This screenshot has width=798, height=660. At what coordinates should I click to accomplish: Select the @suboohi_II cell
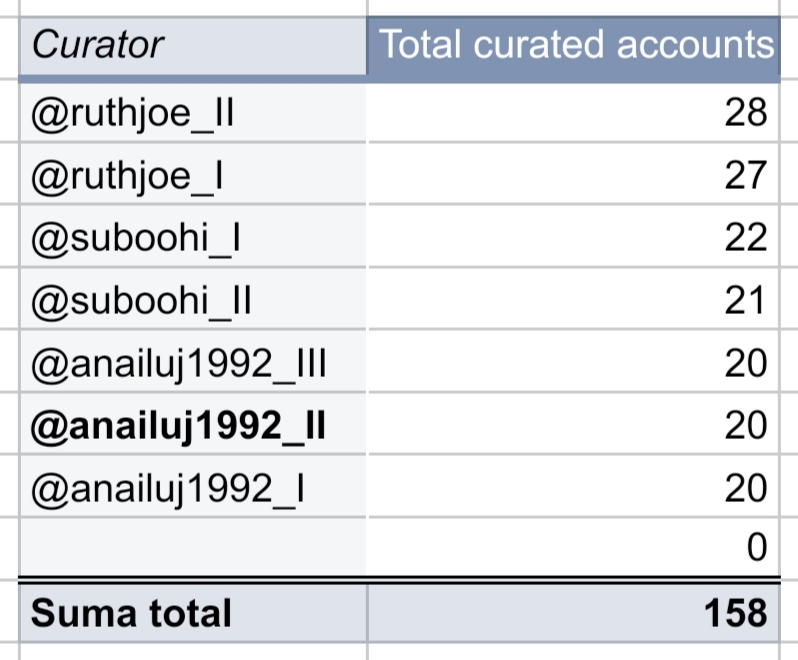click(x=193, y=299)
